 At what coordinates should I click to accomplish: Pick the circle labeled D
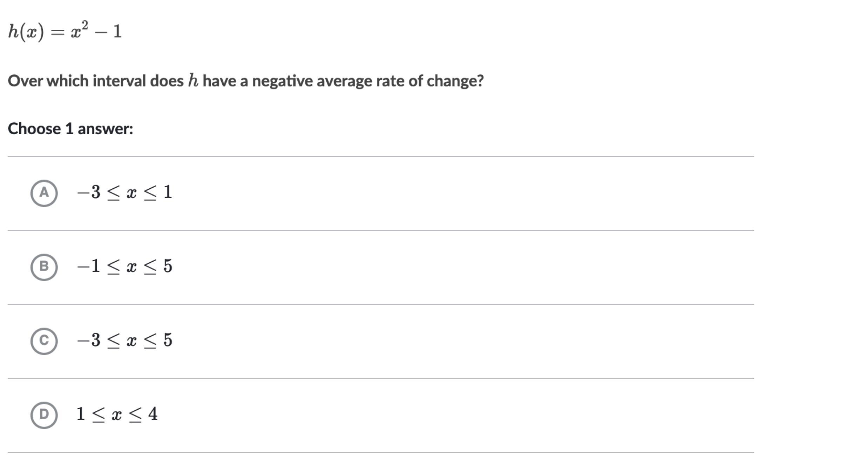(x=44, y=415)
